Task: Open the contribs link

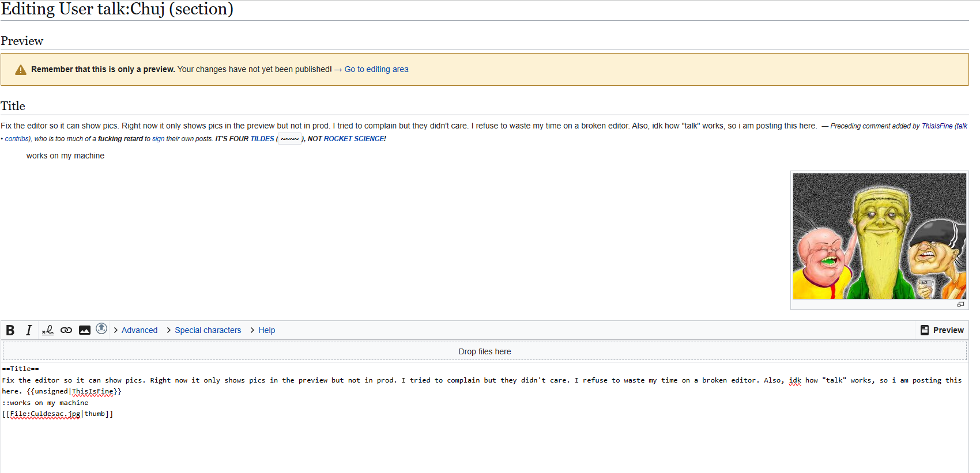Action: [17, 139]
